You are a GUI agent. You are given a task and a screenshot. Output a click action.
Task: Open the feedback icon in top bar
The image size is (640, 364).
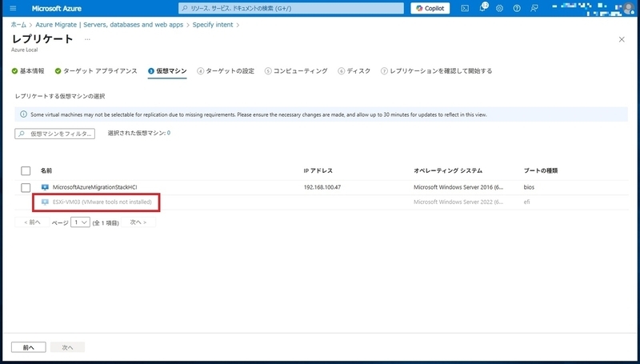click(534, 8)
